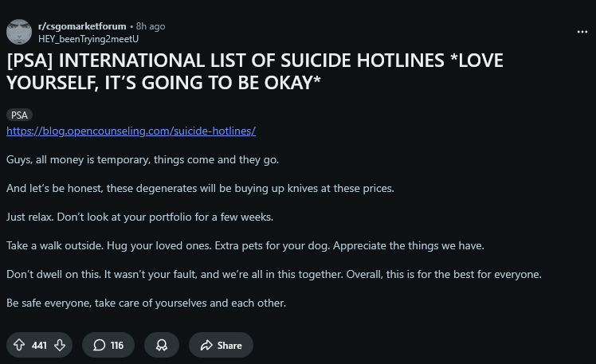This screenshot has width=596, height=364.
Task: Open the three-dot post options menu
Action: [582, 32]
